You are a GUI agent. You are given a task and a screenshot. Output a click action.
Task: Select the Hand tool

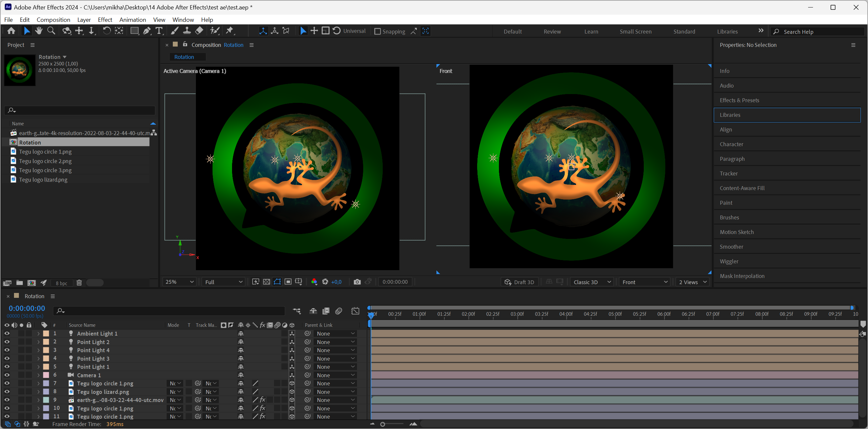click(39, 31)
